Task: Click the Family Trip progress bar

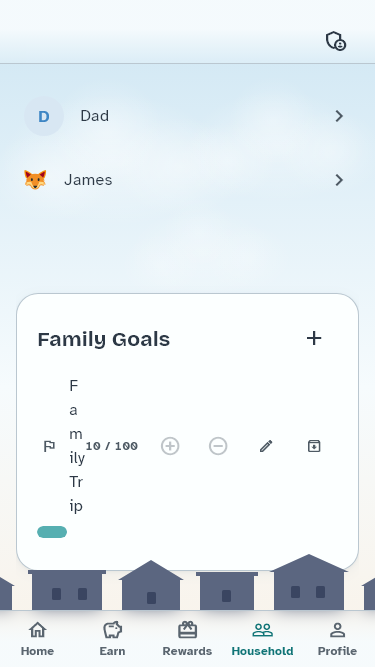Action: point(52,532)
